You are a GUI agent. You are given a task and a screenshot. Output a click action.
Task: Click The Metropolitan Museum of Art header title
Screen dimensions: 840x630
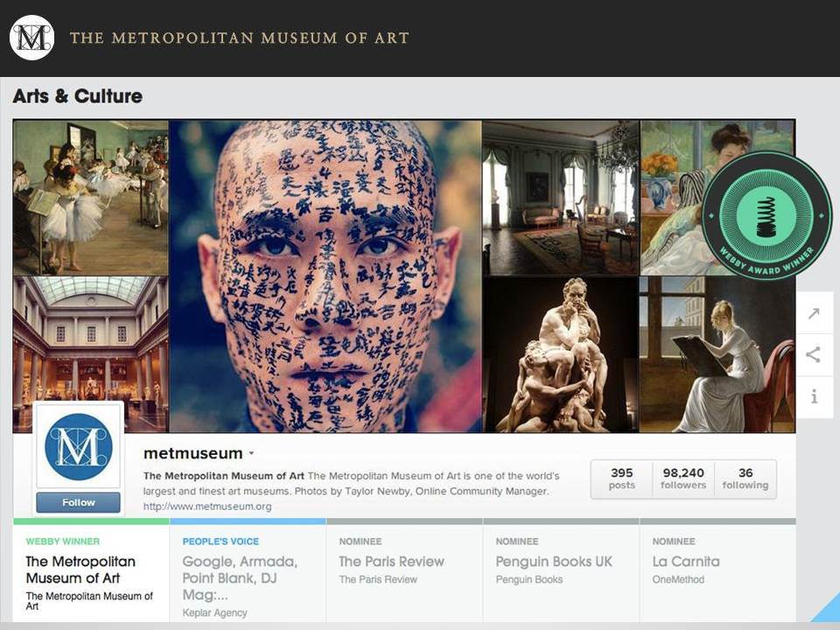click(x=240, y=38)
